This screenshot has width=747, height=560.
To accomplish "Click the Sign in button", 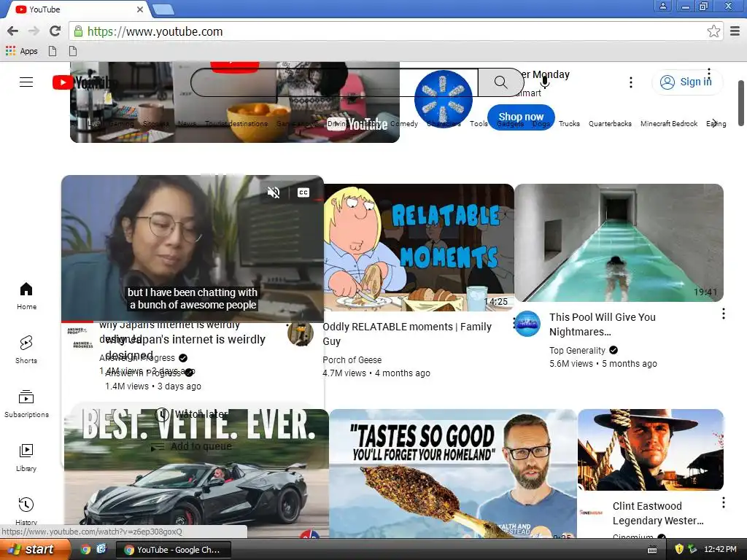I will pos(687,82).
